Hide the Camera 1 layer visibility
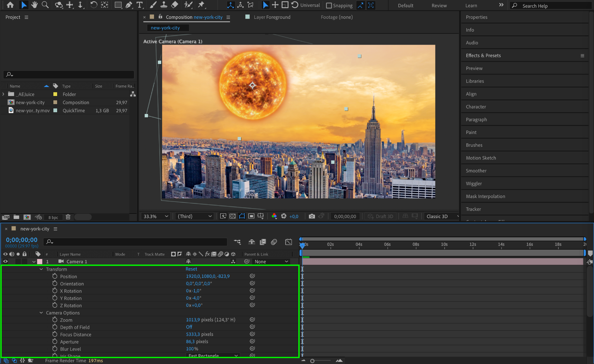This screenshot has height=364, width=594. [x=5, y=262]
